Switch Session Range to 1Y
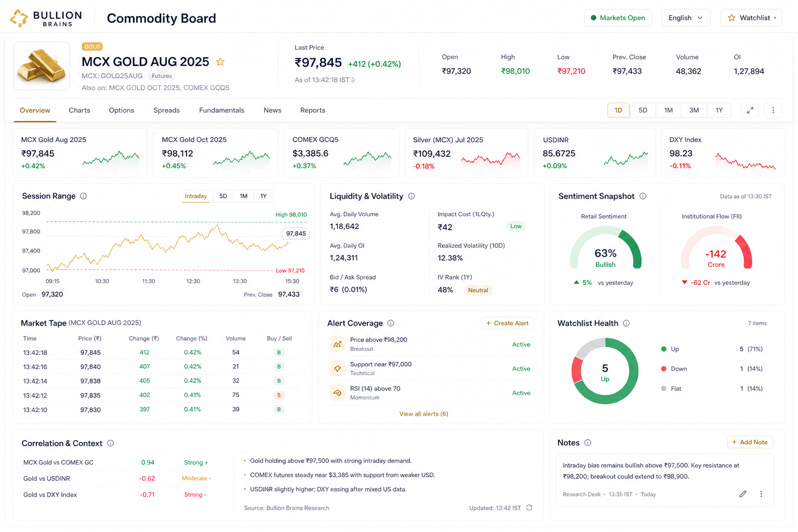Viewport: 798px width, 532px height. tap(263, 196)
